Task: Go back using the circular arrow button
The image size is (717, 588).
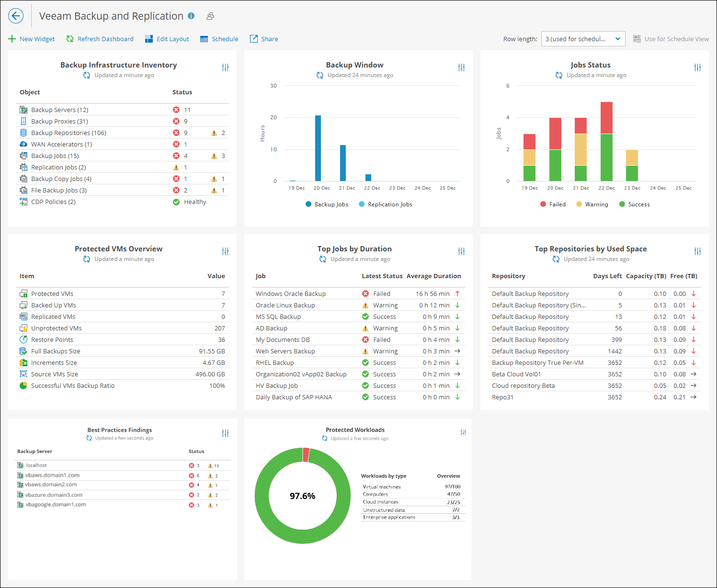Action: coord(16,16)
